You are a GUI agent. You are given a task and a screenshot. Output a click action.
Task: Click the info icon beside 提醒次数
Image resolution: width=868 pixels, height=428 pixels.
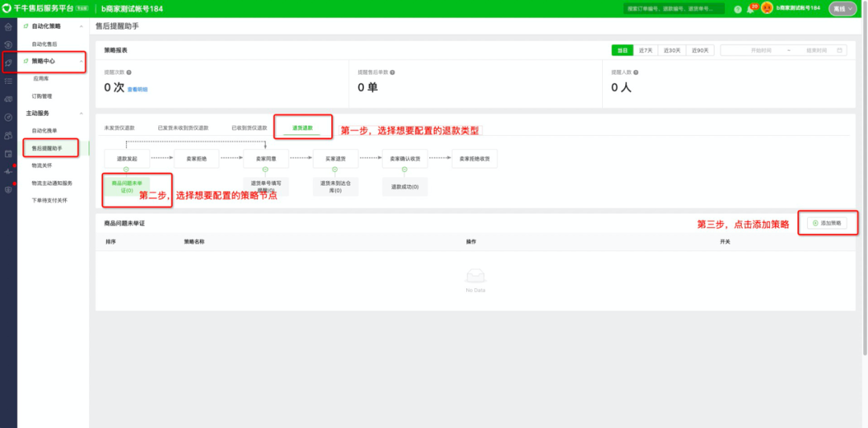(129, 72)
